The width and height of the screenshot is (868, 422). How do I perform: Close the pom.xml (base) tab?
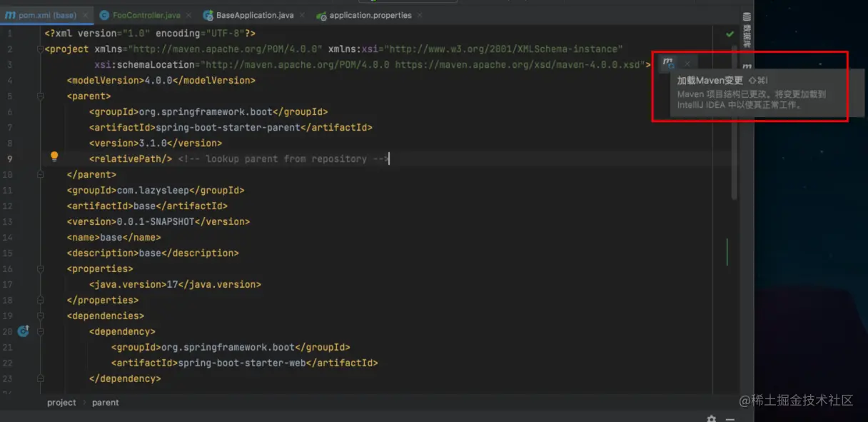click(x=84, y=15)
